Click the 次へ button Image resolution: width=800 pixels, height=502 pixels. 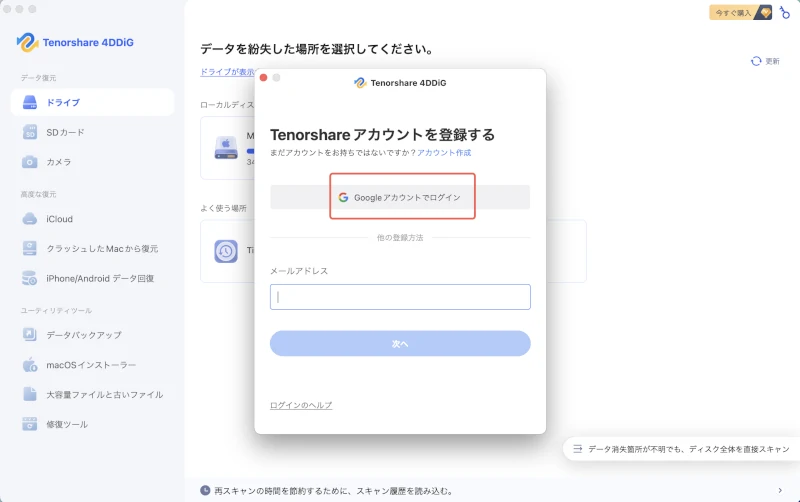coord(400,343)
